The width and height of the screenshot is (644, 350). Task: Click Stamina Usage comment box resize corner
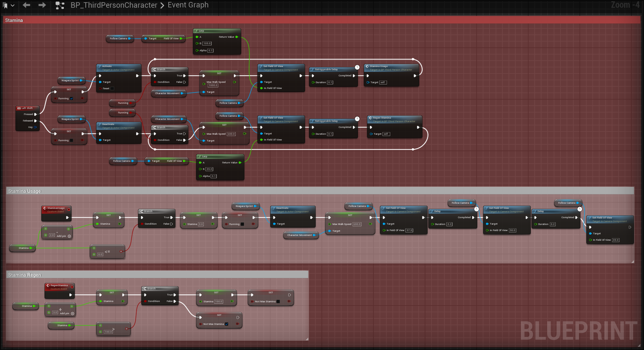632,262
